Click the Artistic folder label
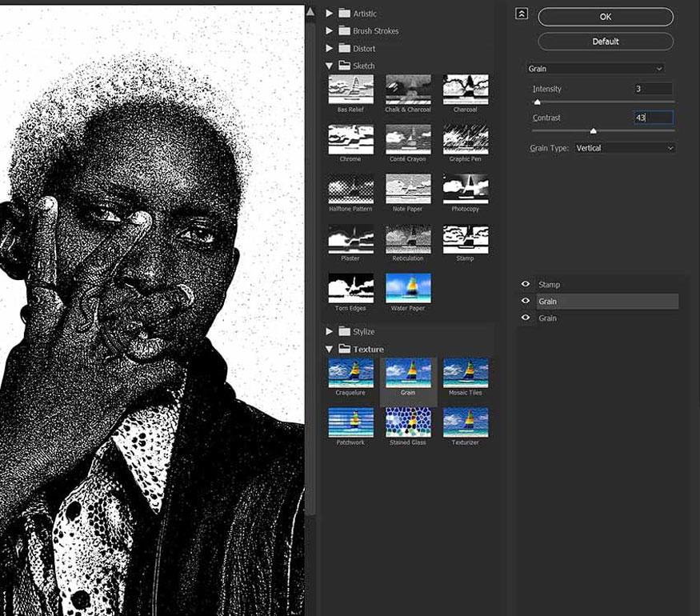The height and width of the screenshot is (616, 700). pos(365,14)
